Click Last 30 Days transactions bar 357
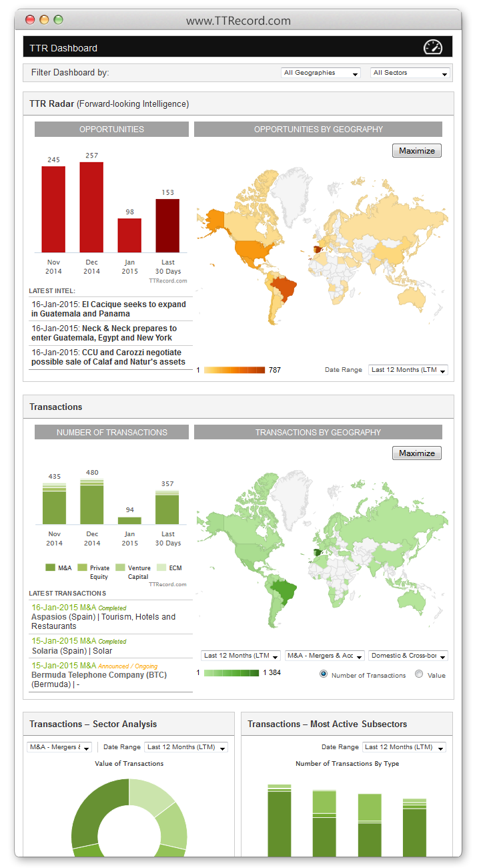 [x=167, y=507]
